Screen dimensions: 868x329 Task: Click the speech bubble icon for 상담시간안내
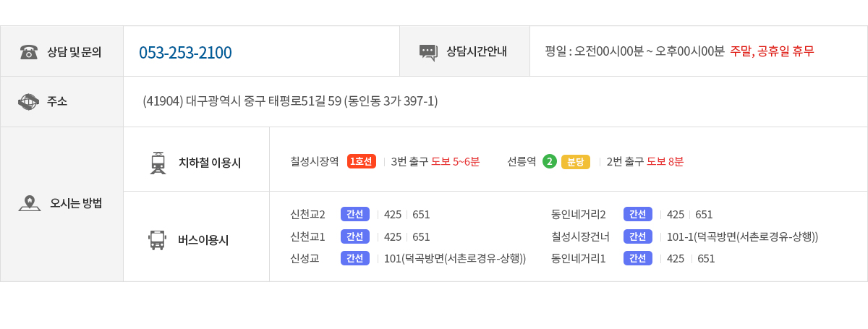click(428, 52)
